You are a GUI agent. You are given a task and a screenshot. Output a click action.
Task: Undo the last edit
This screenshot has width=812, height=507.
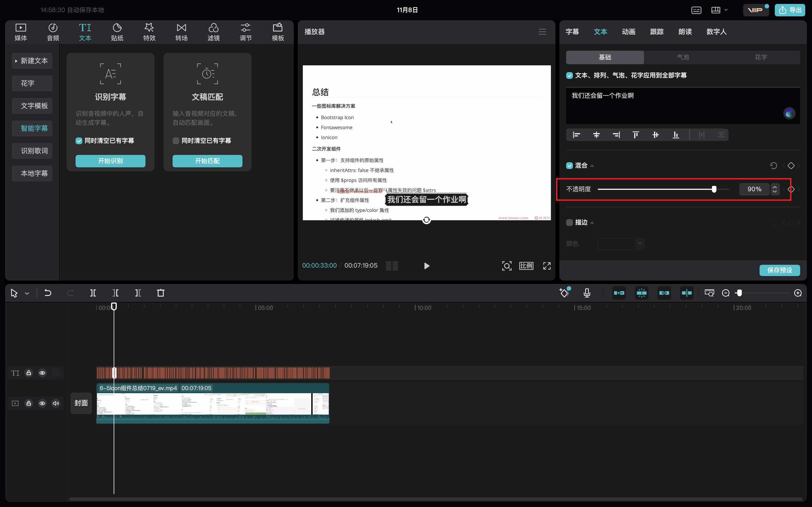tap(48, 293)
